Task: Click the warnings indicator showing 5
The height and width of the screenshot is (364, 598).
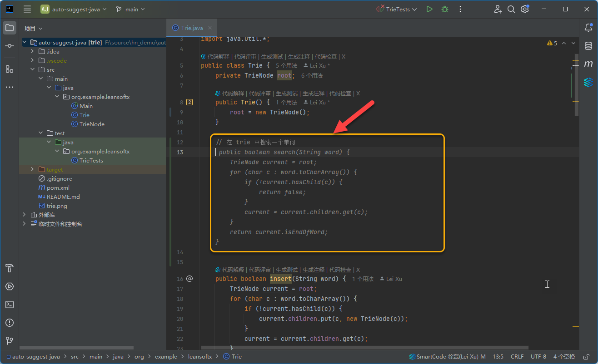Action: (x=552, y=43)
